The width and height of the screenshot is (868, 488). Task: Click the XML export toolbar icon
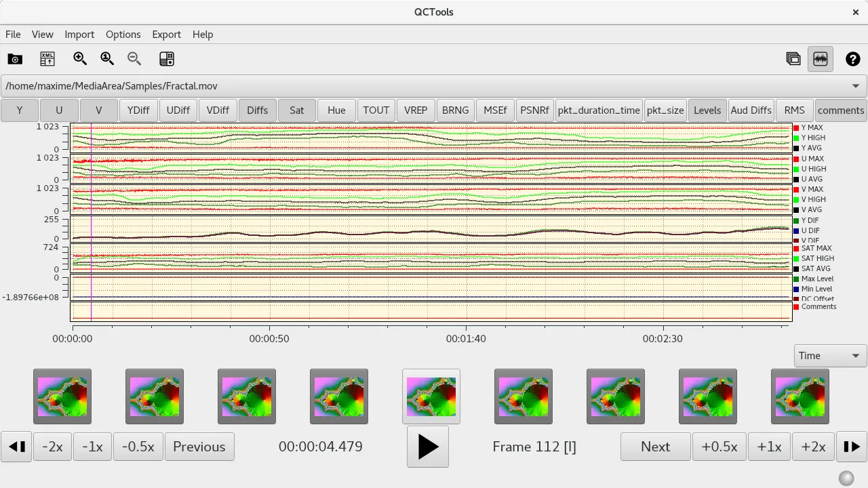pos(47,59)
